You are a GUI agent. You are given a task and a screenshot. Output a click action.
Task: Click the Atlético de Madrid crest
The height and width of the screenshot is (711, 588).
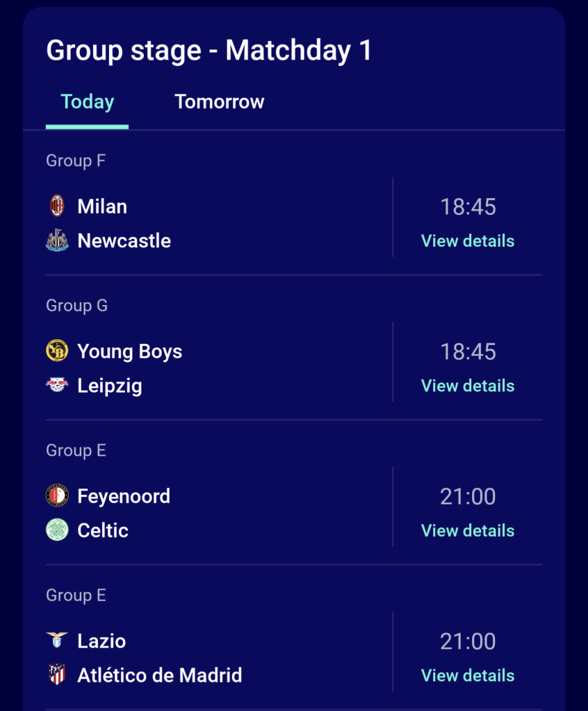(x=57, y=675)
